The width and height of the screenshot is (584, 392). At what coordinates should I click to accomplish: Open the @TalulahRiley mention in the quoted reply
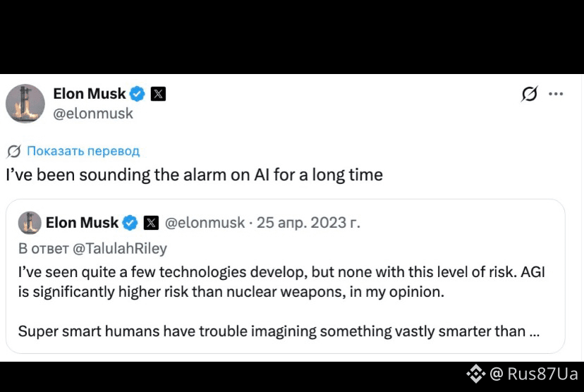coord(120,248)
